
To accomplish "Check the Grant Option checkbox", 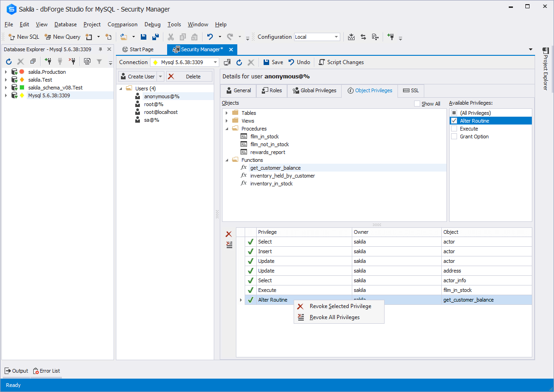I will pos(454,137).
